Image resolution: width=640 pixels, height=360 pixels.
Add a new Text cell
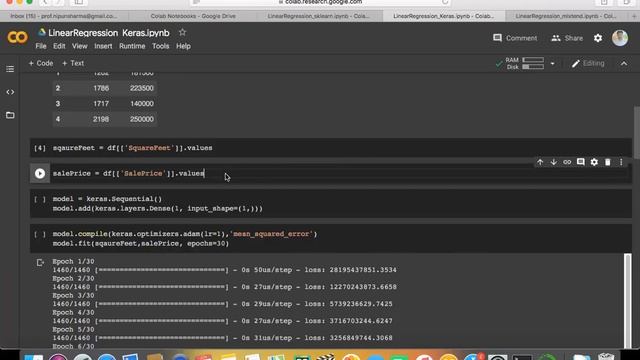[73, 63]
